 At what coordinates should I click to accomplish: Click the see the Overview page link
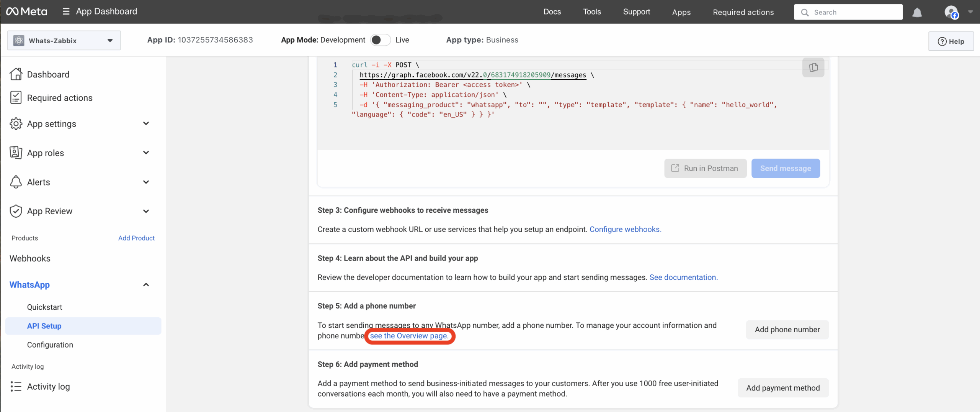pos(409,336)
